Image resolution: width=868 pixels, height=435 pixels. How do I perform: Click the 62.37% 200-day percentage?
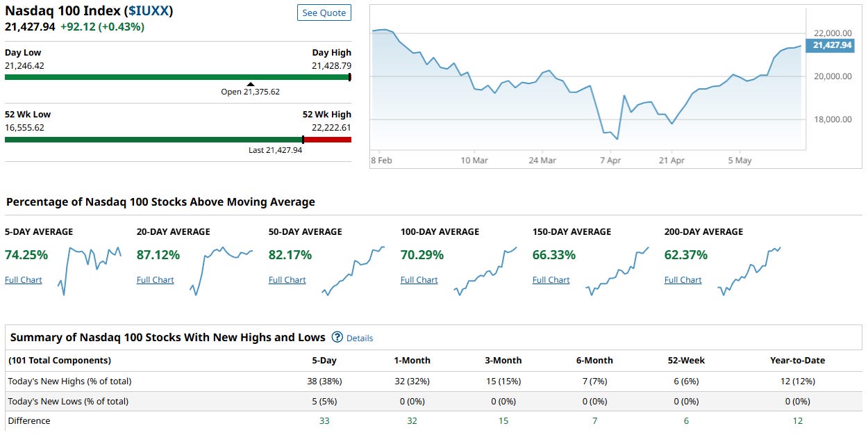(x=686, y=255)
